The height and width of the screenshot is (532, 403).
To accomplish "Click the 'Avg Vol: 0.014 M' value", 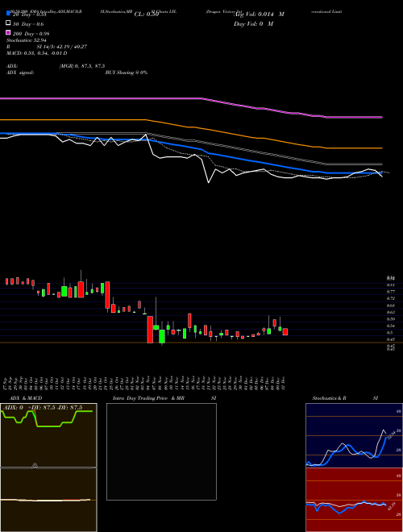I will 260,15.
